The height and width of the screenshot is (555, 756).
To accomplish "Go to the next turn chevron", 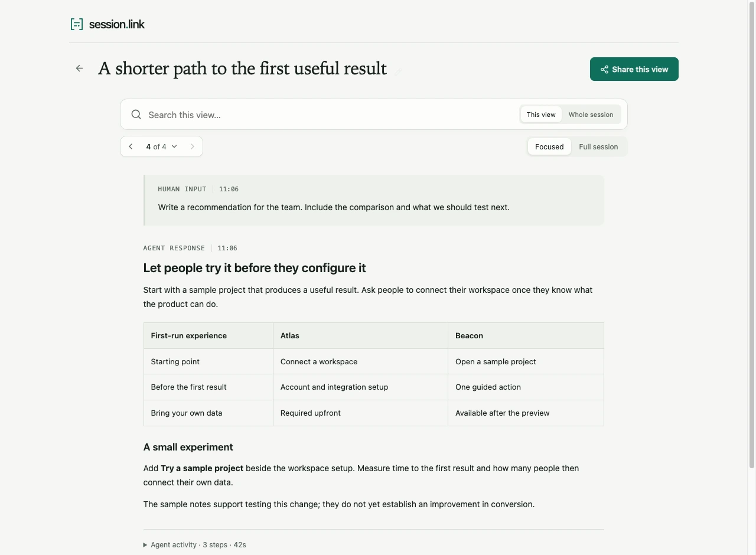I will click(192, 146).
